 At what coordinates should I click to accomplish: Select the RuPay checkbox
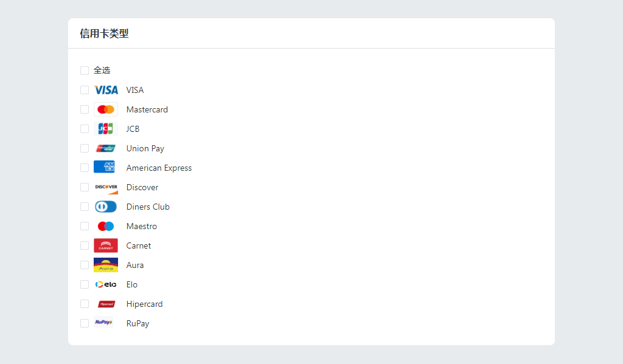[x=85, y=323]
